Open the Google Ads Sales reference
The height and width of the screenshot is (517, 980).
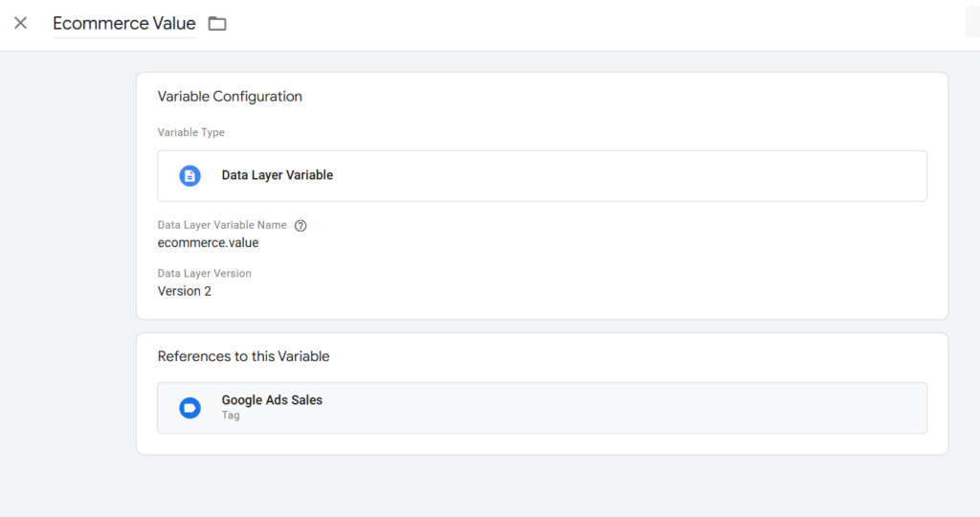[x=542, y=408]
